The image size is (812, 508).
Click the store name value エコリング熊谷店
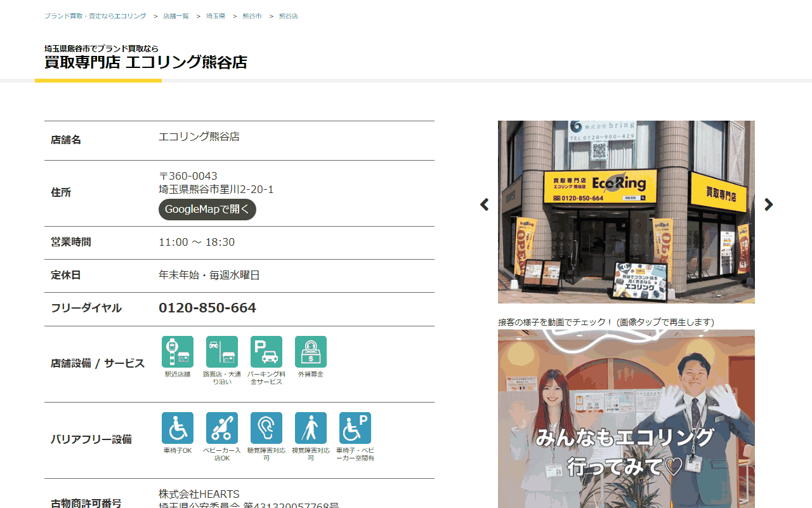tap(199, 137)
